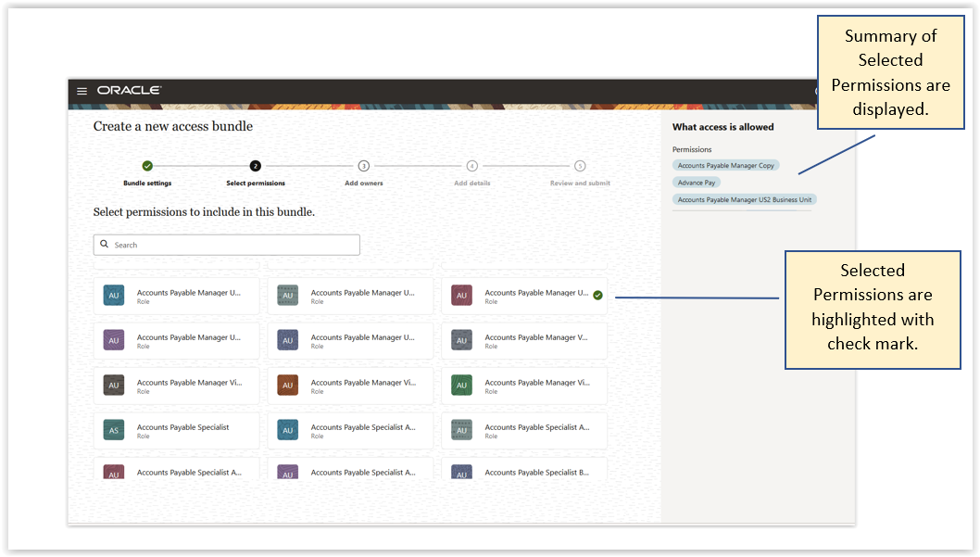Click the AS avatar icon for Accounts Payable Specialist
This screenshot has width=980, height=557.
(x=114, y=430)
